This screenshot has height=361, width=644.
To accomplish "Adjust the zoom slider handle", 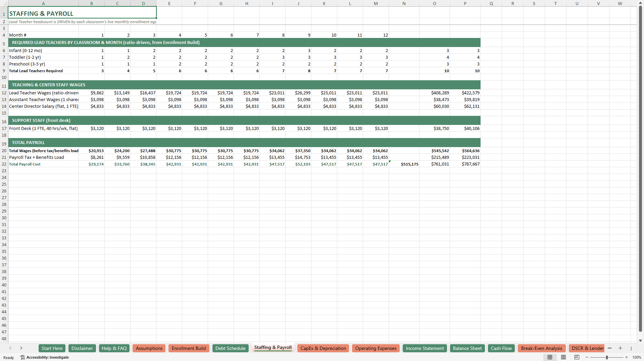I will click(x=607, y=357).
